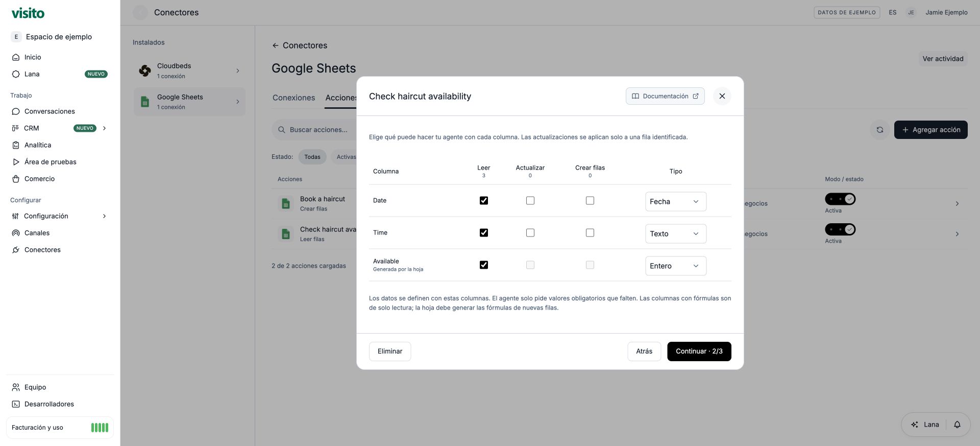
Task: Click Continuar 2/3 button
Action: 699,351
